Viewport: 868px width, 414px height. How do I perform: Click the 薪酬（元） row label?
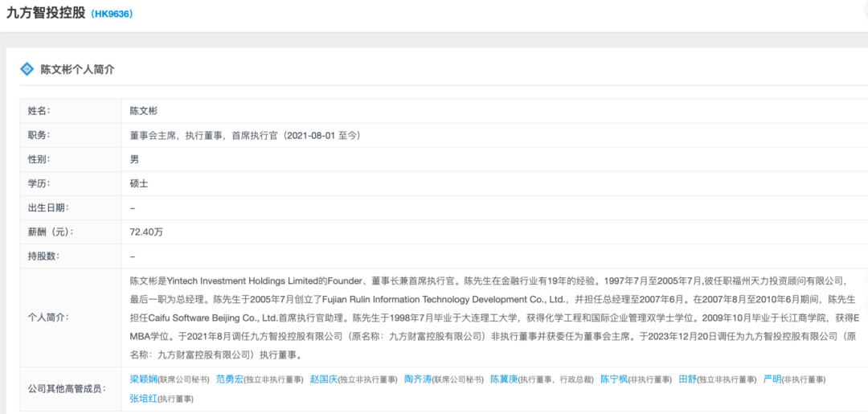coord(51,232)
